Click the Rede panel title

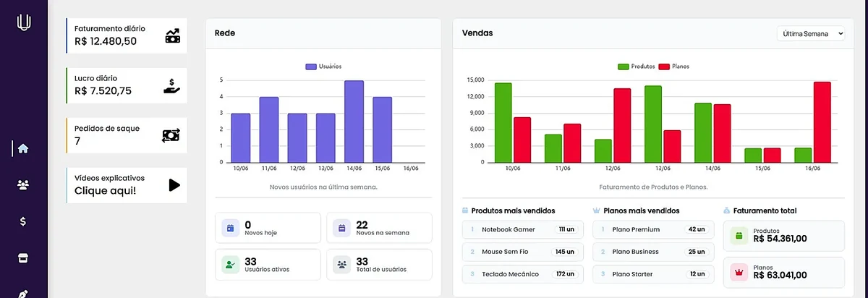pos(225,33)
